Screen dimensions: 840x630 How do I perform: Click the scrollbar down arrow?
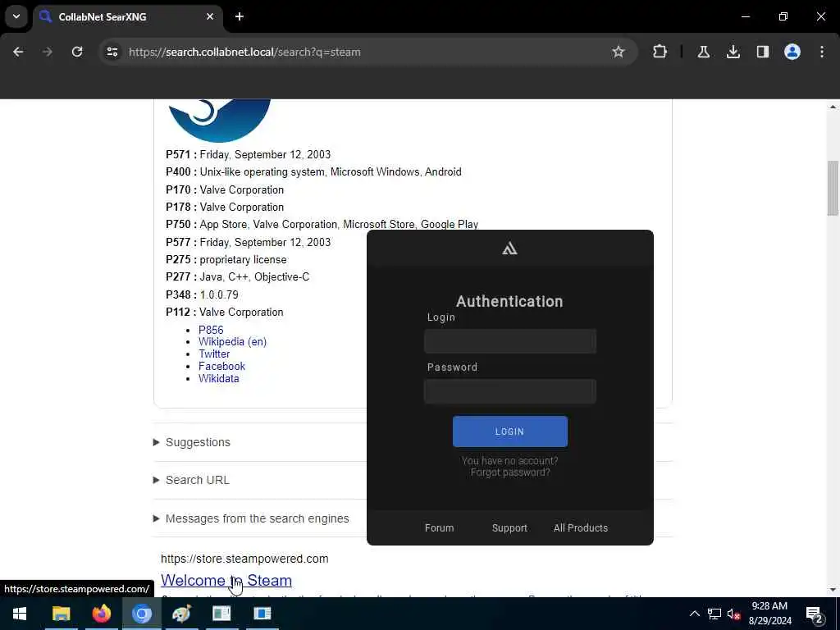pos(833,590)
